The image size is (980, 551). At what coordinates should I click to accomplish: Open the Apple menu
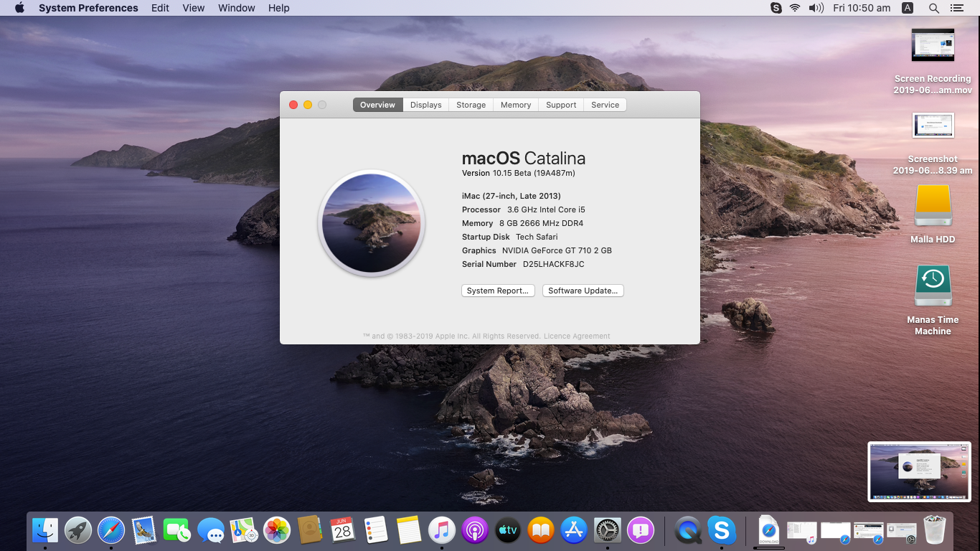[19, 8]
